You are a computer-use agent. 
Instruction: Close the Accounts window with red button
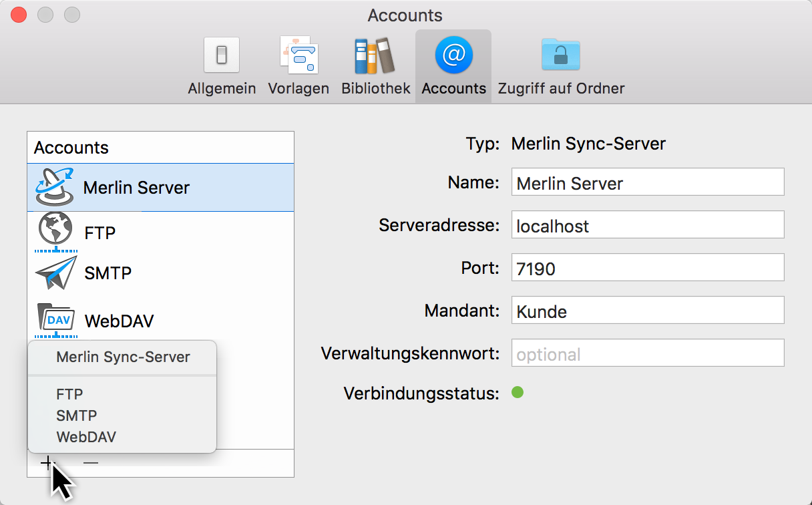pos(19,15)
